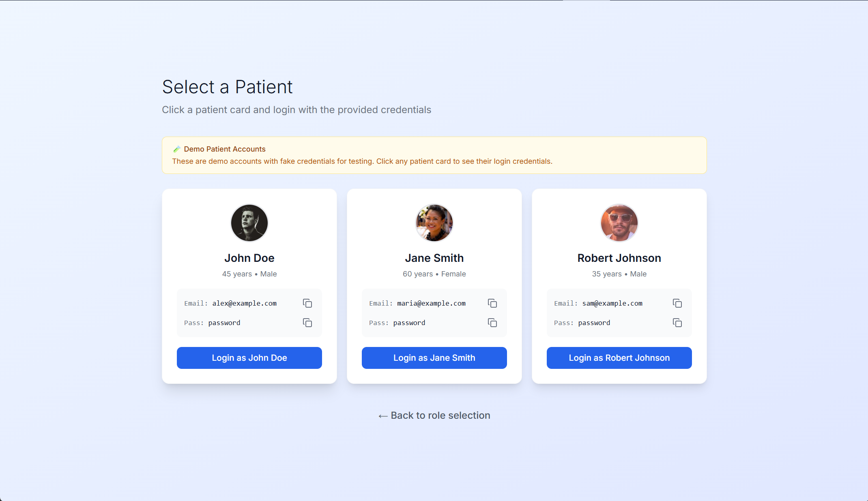Click John Doe's profile photo
868x501 pixels.
[x=249, y=223]
